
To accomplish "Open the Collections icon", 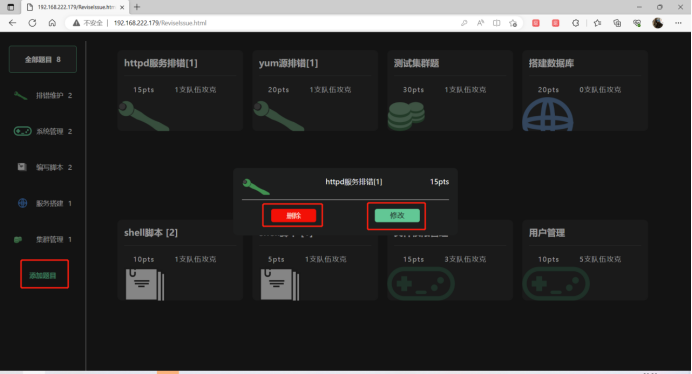I will (x=617, y=23).
